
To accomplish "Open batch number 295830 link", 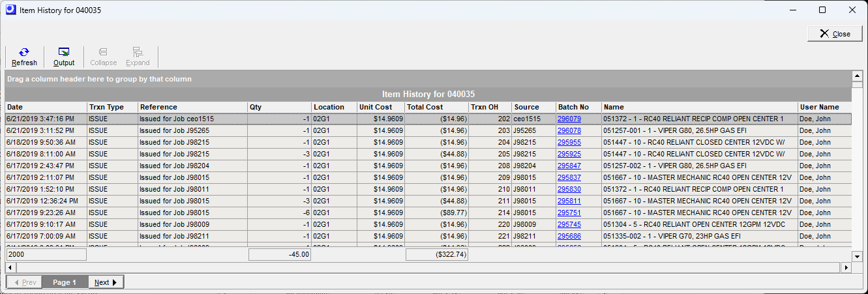I will tap(569, 189).
